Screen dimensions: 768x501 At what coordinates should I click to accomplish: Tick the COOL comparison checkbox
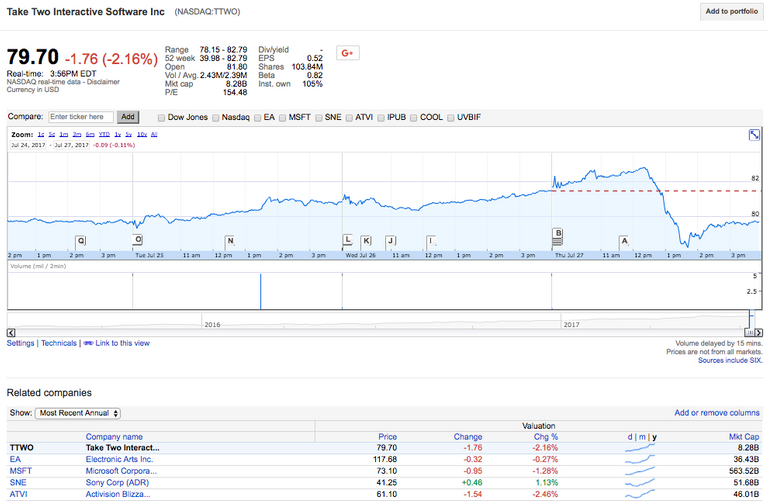tap(413, 118)
